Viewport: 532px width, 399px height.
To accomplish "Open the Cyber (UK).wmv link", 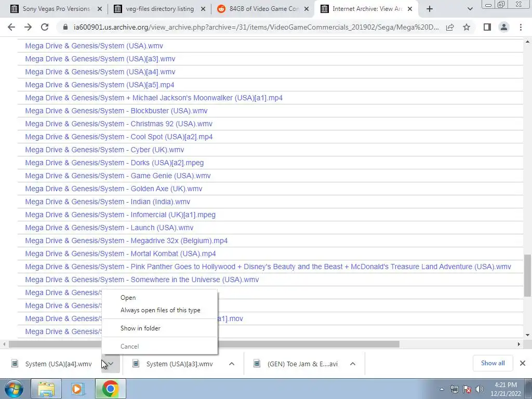I will click(104, 150).
